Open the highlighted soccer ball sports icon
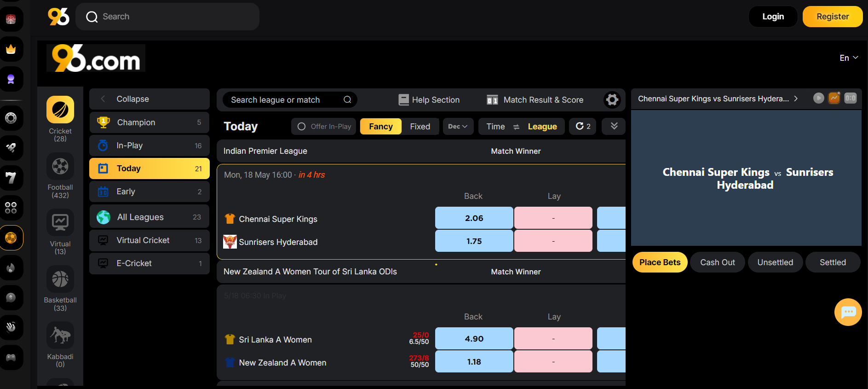Image resolution: width=868 pixels, height=389 pixels. 11,238
